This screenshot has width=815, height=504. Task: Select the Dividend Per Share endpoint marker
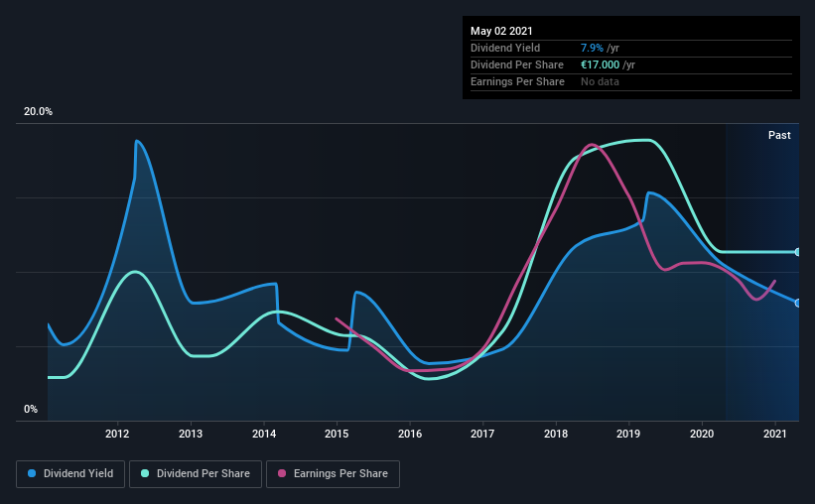[x=798, y=252]
